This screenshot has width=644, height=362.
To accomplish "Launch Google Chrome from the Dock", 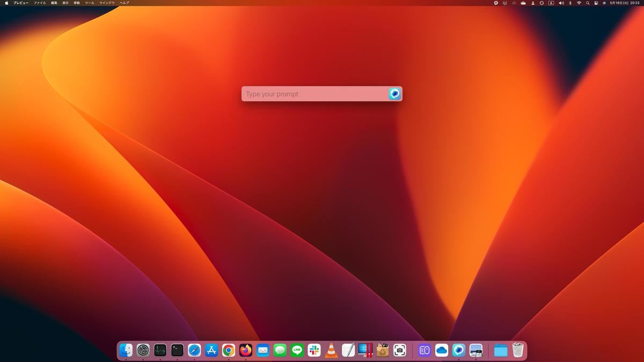I will (x=229, y=350).
